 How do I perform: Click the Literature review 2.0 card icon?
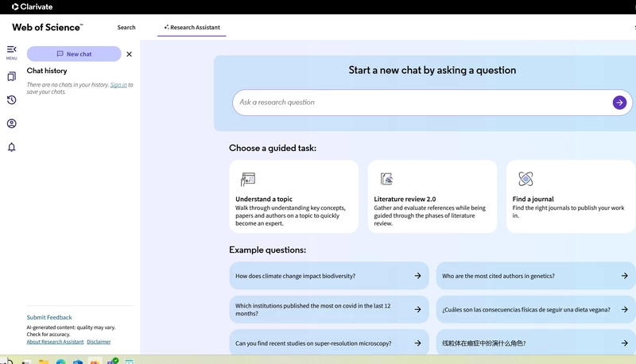pyautogui.click(x=386, y=179)
